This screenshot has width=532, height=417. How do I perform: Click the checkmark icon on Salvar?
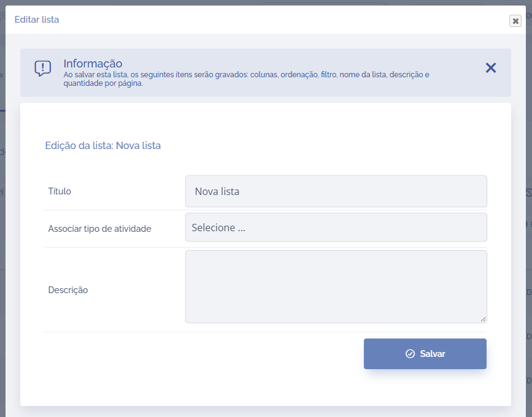(410, 354)
